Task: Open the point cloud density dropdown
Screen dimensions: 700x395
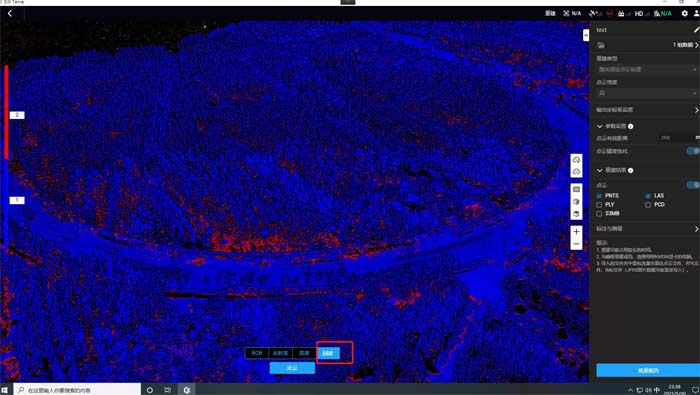Action: click(646, 93)
